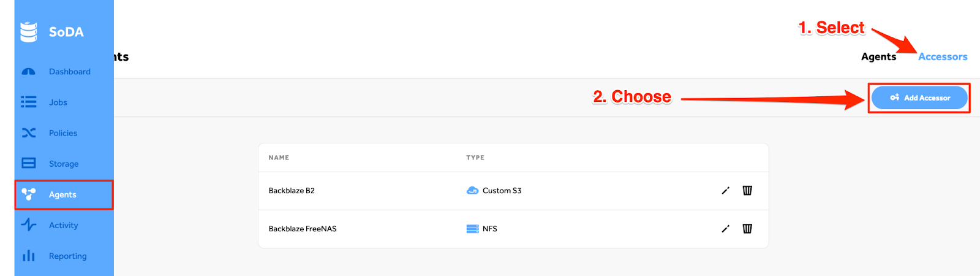Image resolution: width=980 pixels, height=276 pixels.
Task: Switch to the Accessors tab
Action: tap(943, 56)
